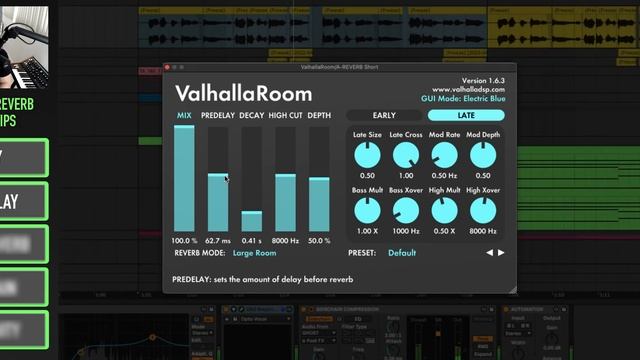The image size is (640, 360).
Task: Close the ValhallaRoom plugin window
Action: 167,67
